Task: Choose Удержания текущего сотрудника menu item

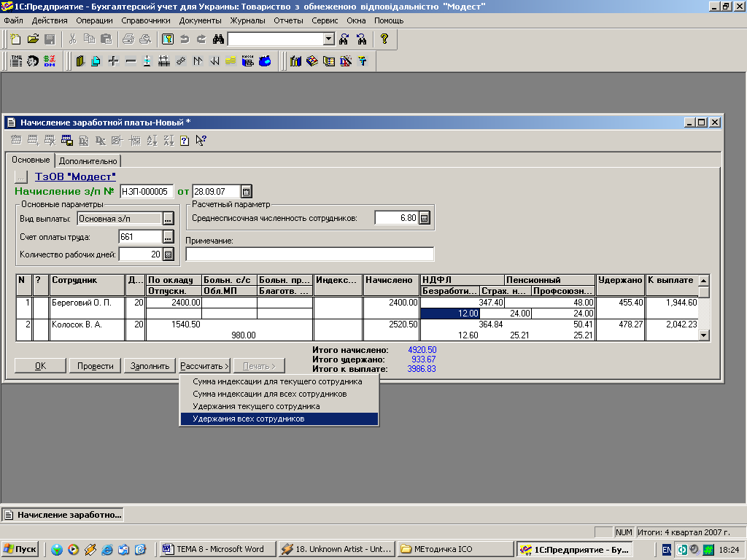Action: (x=279, y=406)
